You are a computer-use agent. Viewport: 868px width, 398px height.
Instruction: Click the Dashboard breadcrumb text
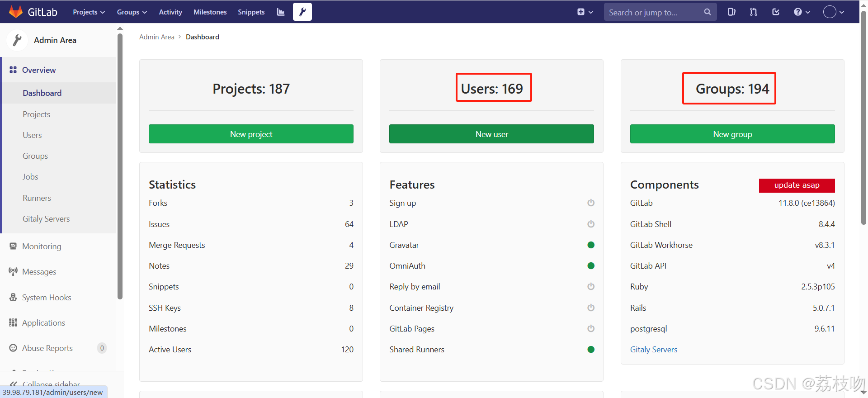[203, 37]
